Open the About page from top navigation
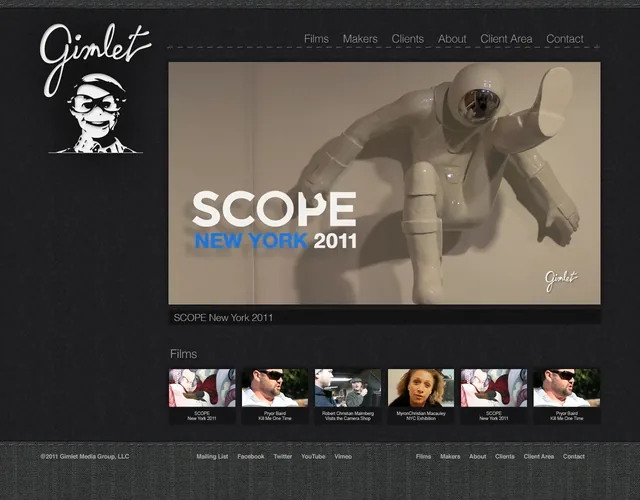 pyautogui.click(x=452, y=39)
